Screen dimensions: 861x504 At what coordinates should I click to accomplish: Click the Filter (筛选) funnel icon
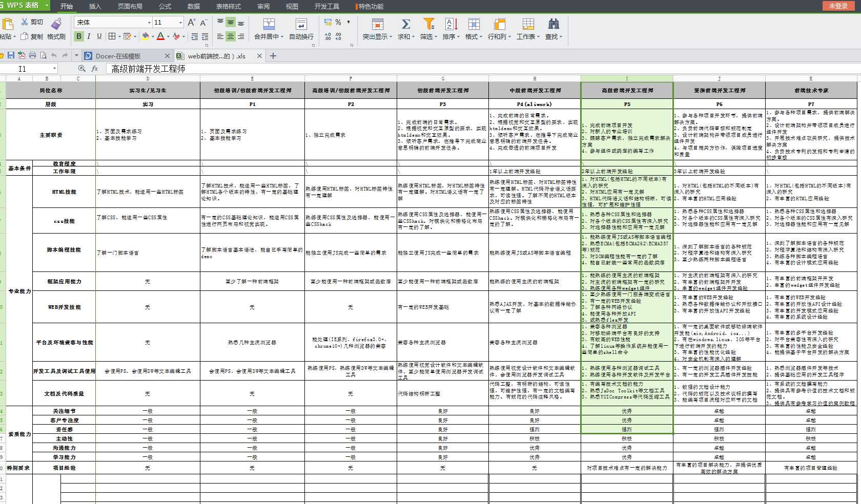(428, 24)
